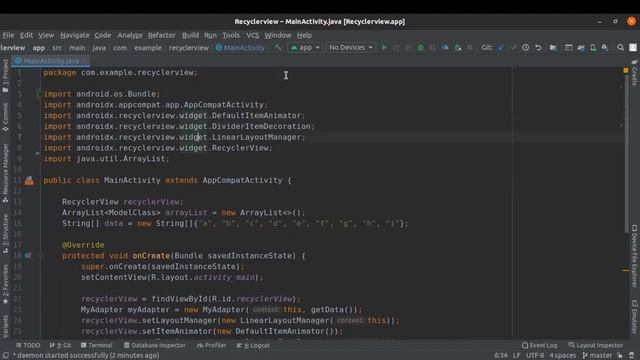
Task: Click the 6:34 cursor position indicator
Action: tap(501, 356)
